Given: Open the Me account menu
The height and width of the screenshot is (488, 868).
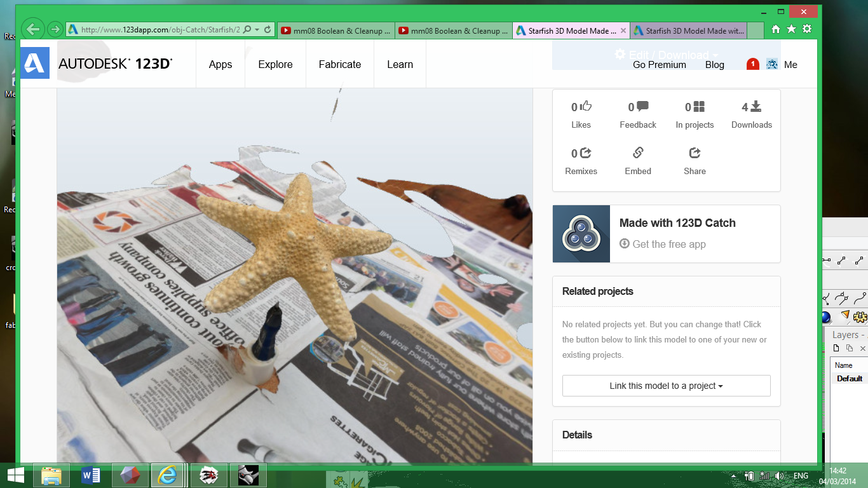Looking at the screenshot, I should (790, 65).
